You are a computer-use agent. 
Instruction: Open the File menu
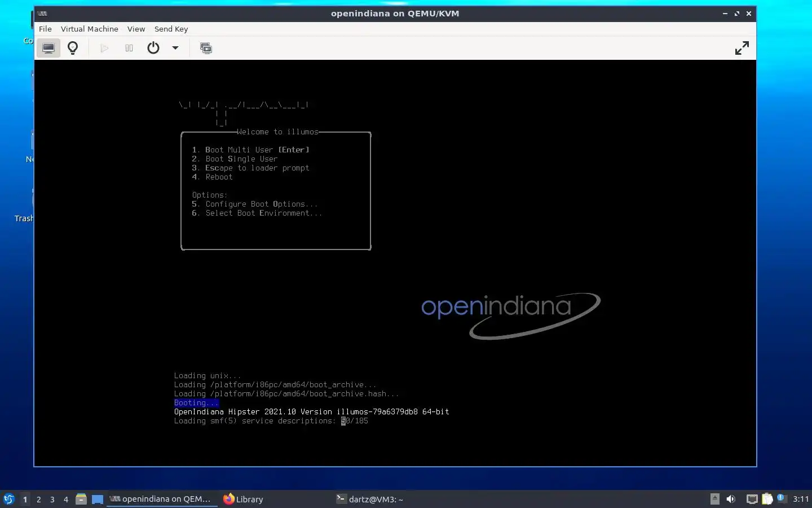tap(45, 29)
